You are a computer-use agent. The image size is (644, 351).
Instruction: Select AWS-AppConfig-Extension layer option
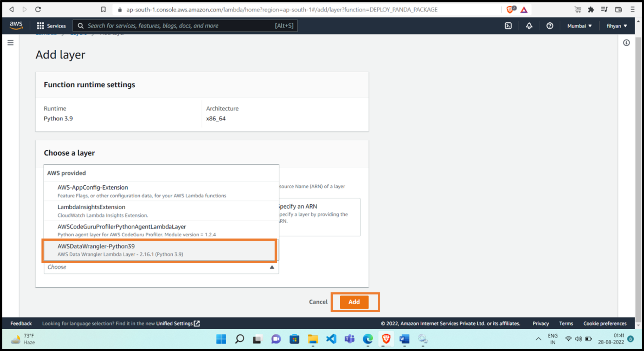[x=161, y=191]
